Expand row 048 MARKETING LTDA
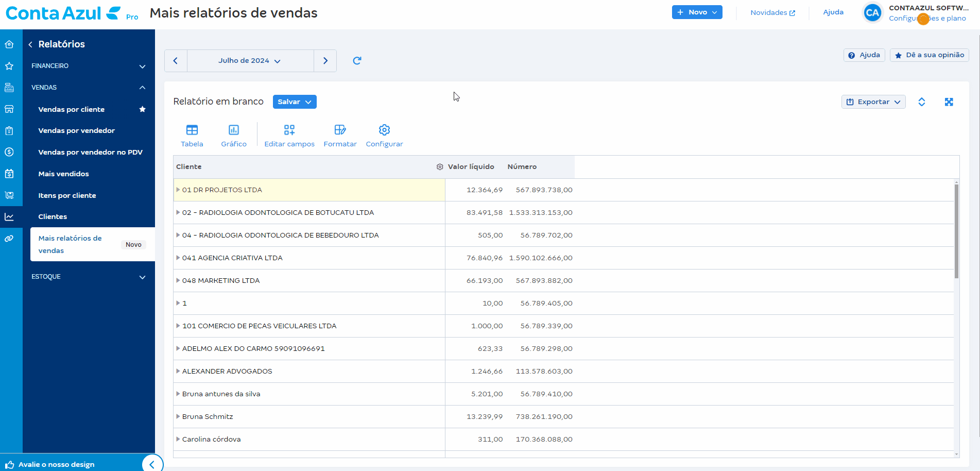 [178, 280]
